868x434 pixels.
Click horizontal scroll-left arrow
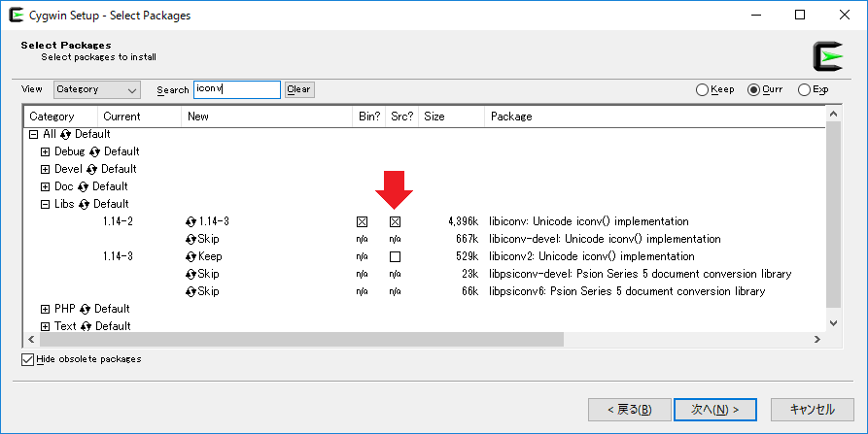(x=31, y=340)
